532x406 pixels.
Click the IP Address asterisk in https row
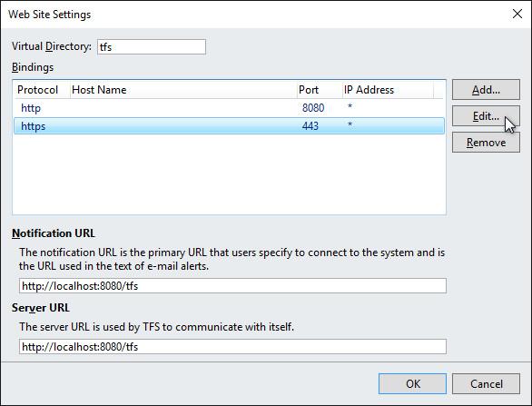pos(350,125)
